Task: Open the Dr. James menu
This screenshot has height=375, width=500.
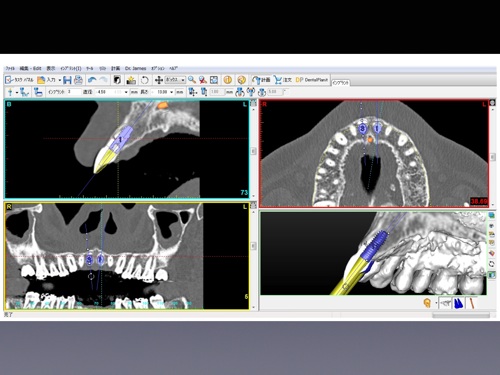Action: pyautogui.click(x=136, y=68)
